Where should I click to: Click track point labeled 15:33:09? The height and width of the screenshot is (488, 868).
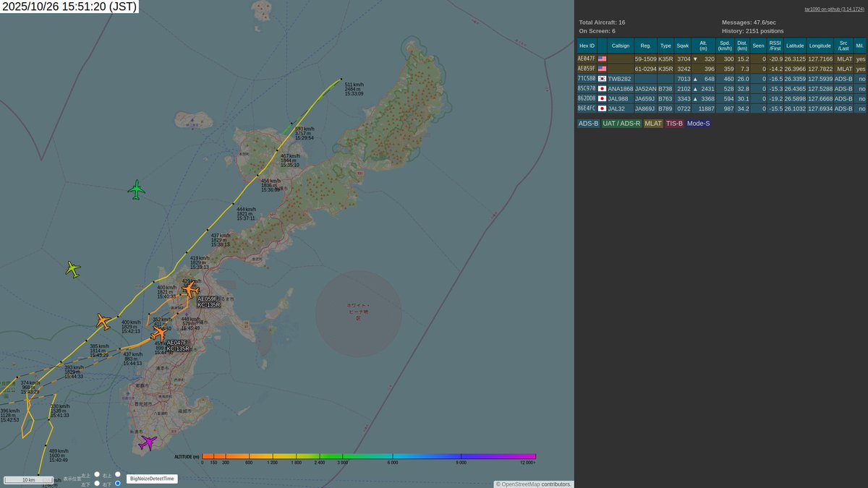point(340,80)
